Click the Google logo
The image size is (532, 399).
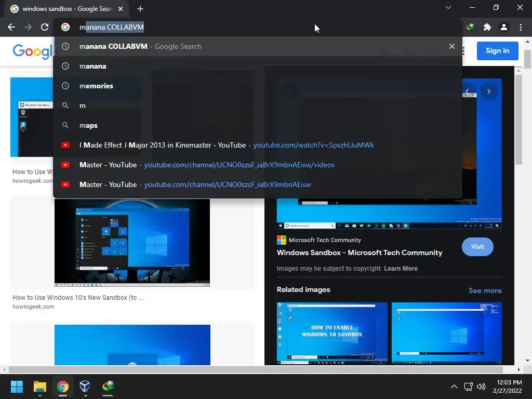[33, 51]
